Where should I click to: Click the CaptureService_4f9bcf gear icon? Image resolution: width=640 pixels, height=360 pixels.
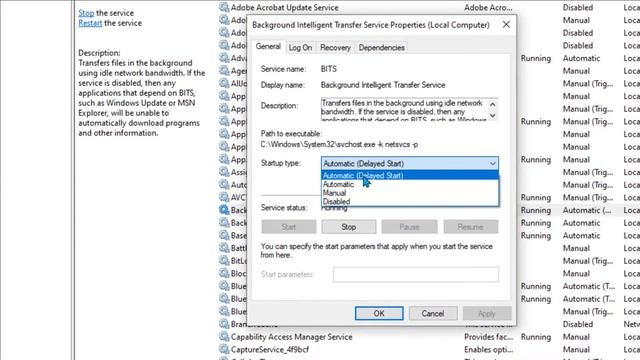224,349
